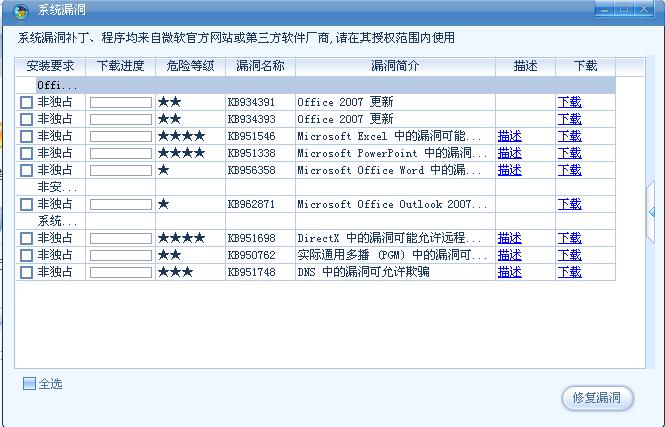Click single-star rating of KB956358
Screen dimensions: 665x427
click(163, 170)
